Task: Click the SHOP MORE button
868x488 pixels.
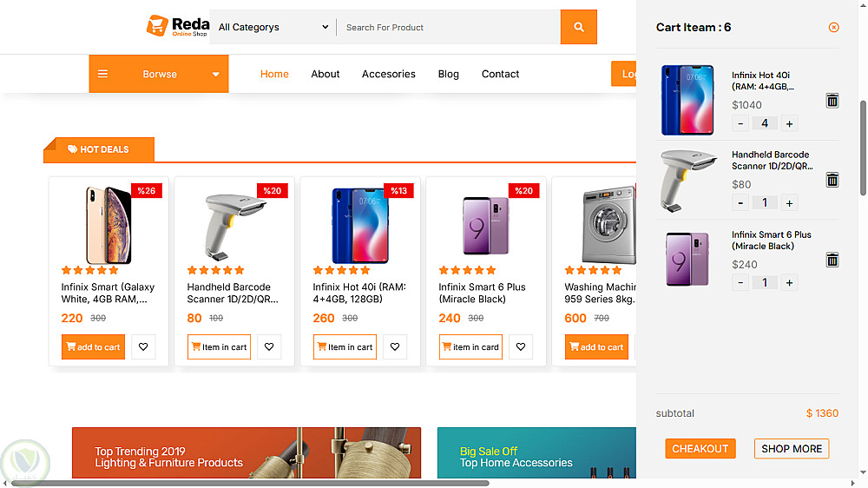Action: (x=791, y=449)
